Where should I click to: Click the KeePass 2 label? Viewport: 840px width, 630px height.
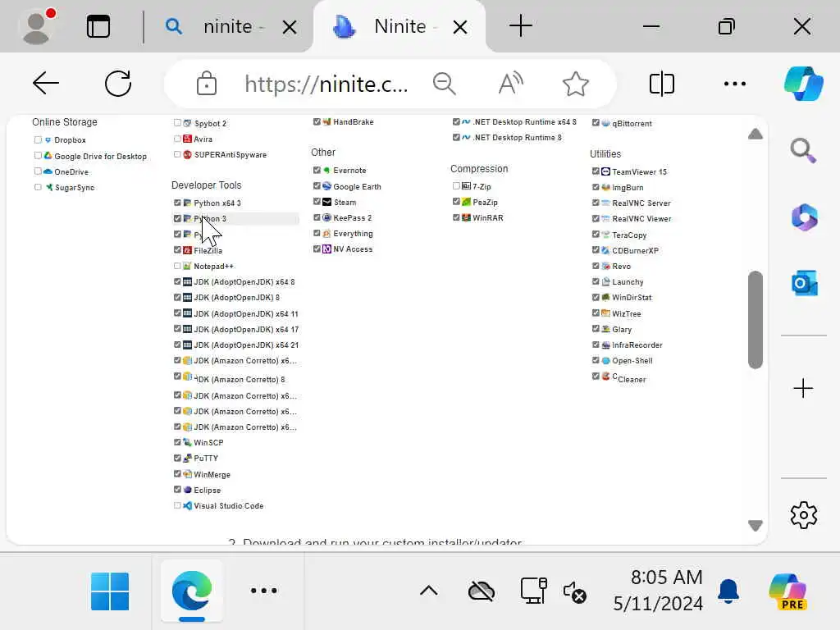pyautogui.click(x=352, y=218)
